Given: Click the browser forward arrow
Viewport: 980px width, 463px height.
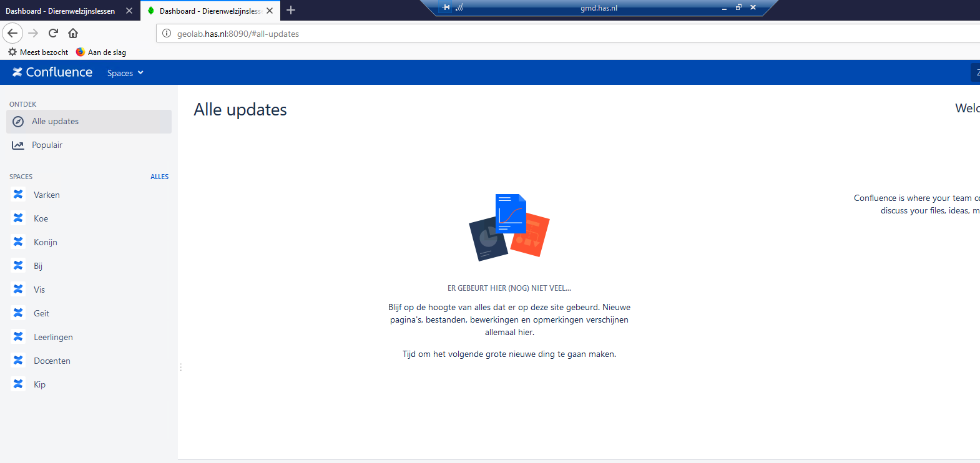Looking at the screenshot, I should coord(34,33).
